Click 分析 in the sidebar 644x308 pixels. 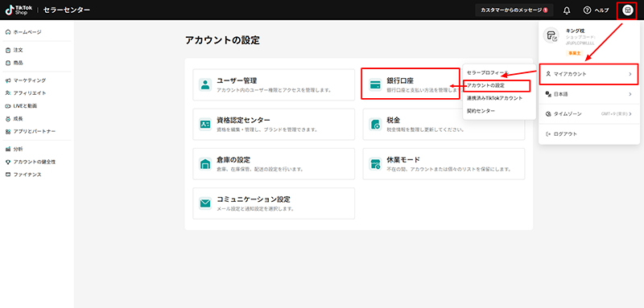coord(18,149)
